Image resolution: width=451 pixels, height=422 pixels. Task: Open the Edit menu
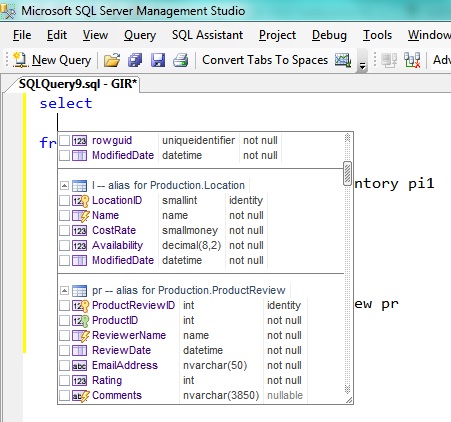tap(57, 35)
